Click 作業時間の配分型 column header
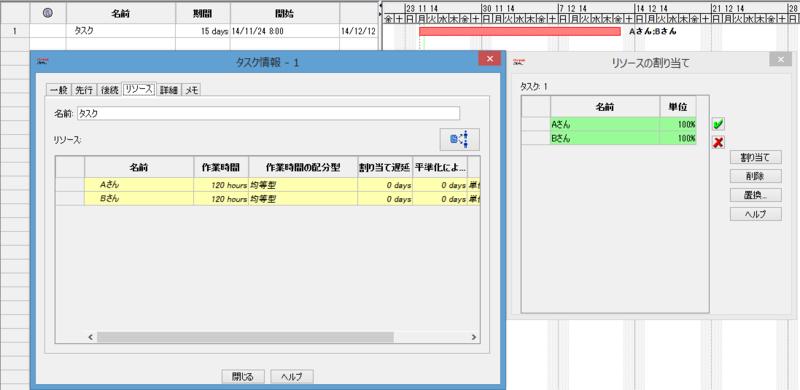This screenshot has height=390, width=800. (303, 167)
